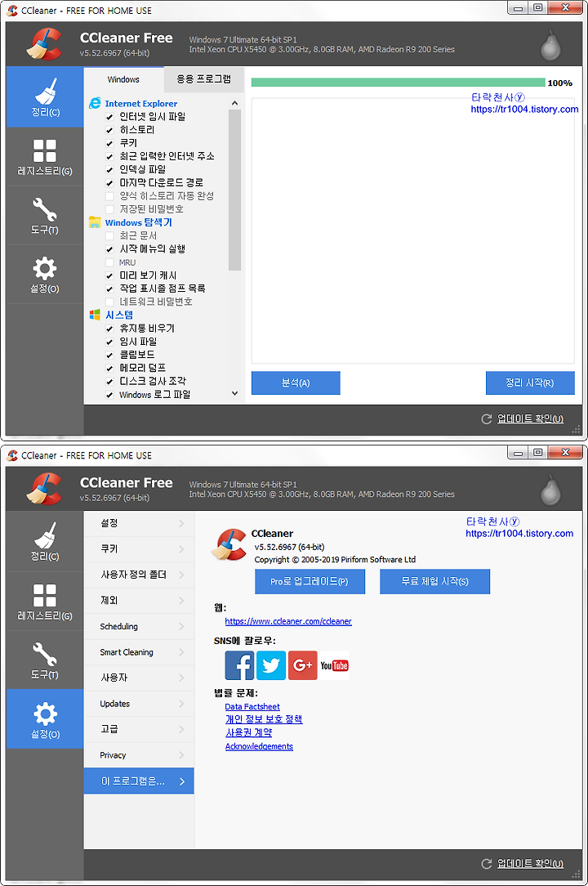Open the Data Factsheet link
This screenshot has width=588, height=886.
click(x=252, y=706)
